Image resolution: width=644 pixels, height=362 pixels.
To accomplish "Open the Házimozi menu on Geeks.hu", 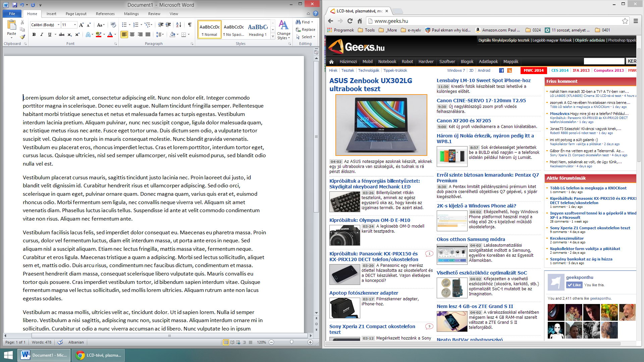I will pos(348,62).
